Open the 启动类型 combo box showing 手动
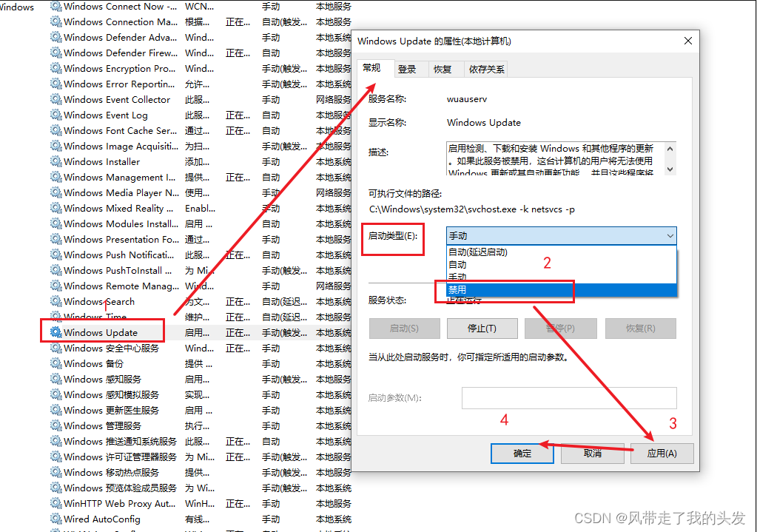Image resolution: width=757 pixels, height=532 pixels. click(x=561, y=235)
